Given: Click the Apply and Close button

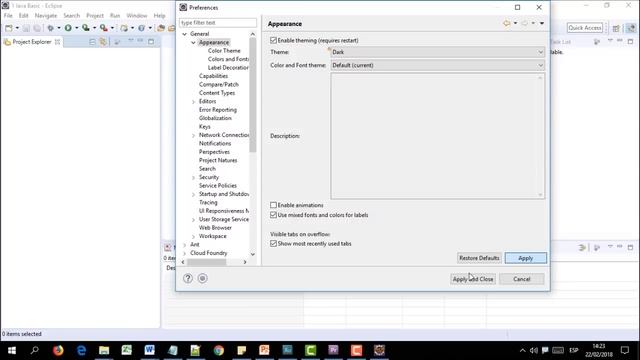Looking at the screenshot, I should [473, 279].
